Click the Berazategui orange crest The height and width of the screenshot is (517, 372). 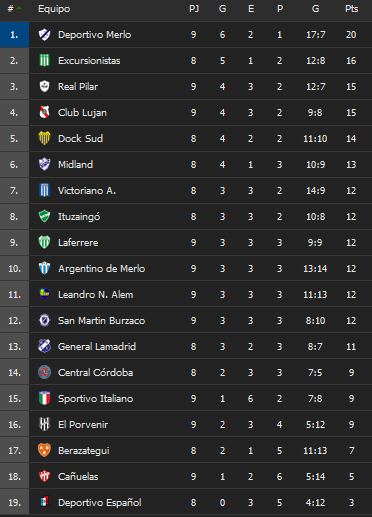pos(44,451)
